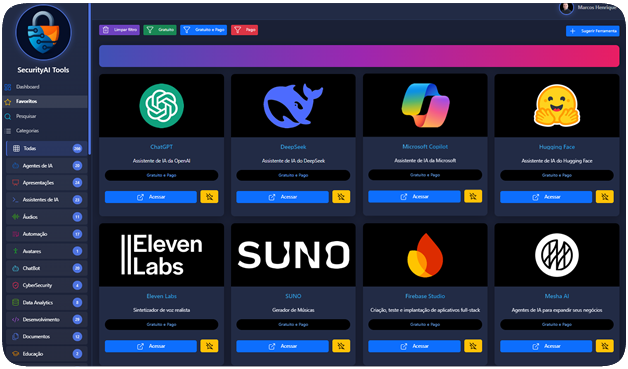Open the Data Analytics category icon
The height and width of the screenshot is (369, 628).
click(x=16, y=302)
